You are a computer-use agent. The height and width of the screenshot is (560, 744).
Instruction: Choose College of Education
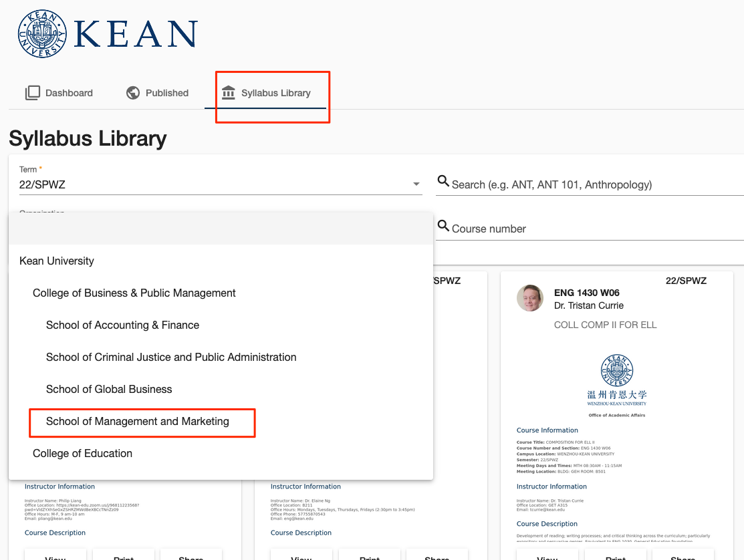pyautogui.click(x=221, y=453)
